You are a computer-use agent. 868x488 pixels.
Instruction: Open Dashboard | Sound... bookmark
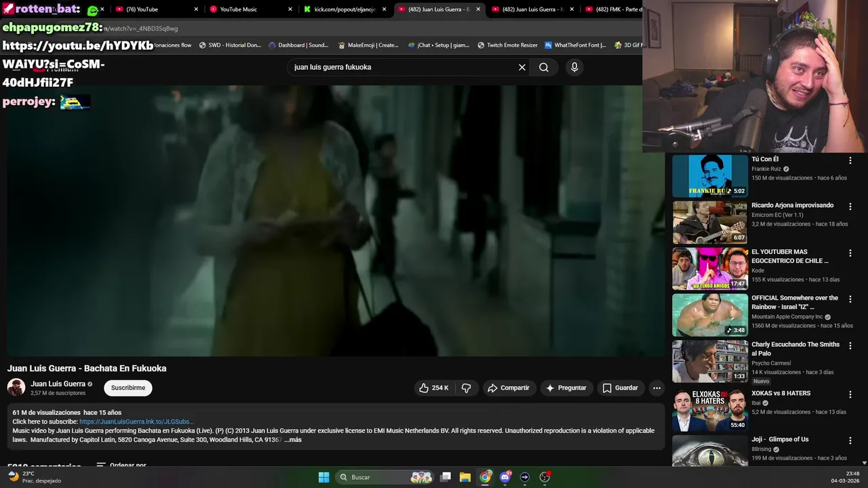(x=298, y=45)
